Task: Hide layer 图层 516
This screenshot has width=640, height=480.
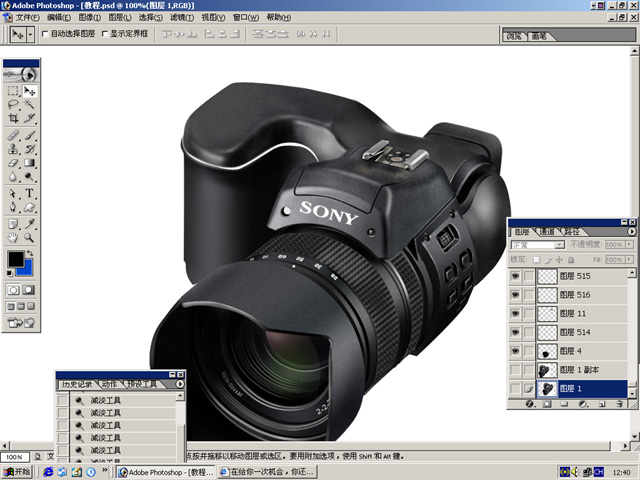Action: (516, 295)
